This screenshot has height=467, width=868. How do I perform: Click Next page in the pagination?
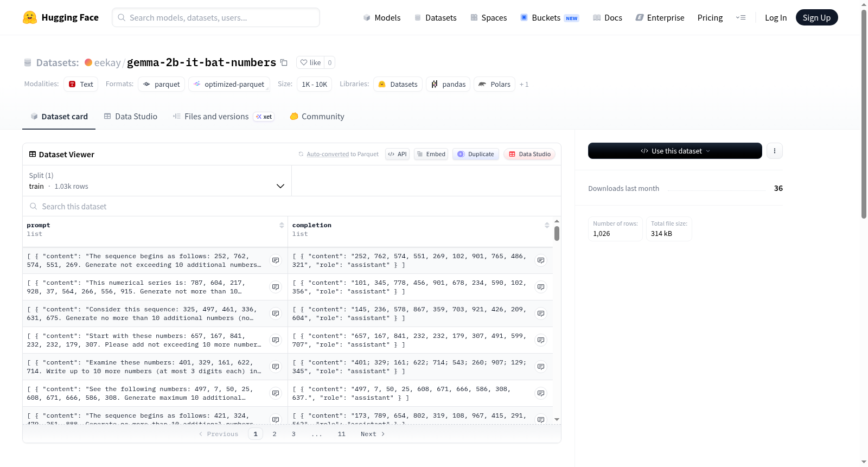(x=373, y=434)
